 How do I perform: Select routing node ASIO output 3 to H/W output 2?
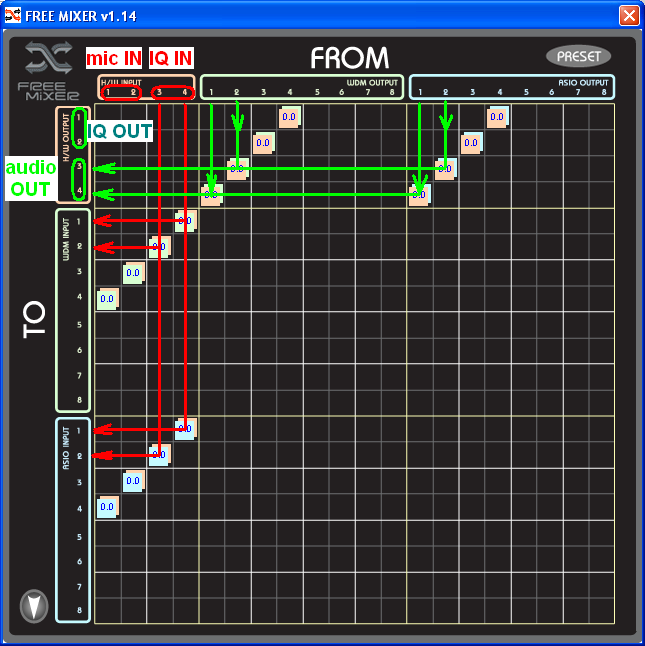pyautogui.click(x=472, y=143)
